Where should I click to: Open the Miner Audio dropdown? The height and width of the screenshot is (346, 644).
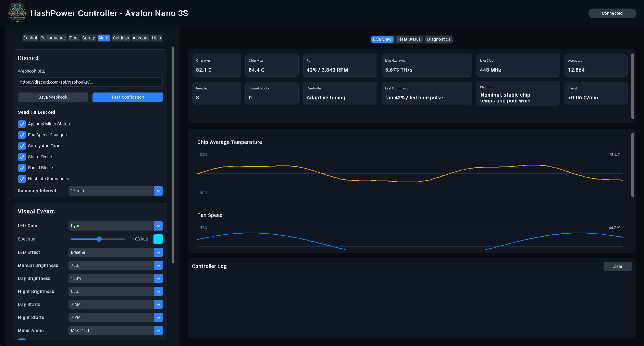tap(116, 331)
